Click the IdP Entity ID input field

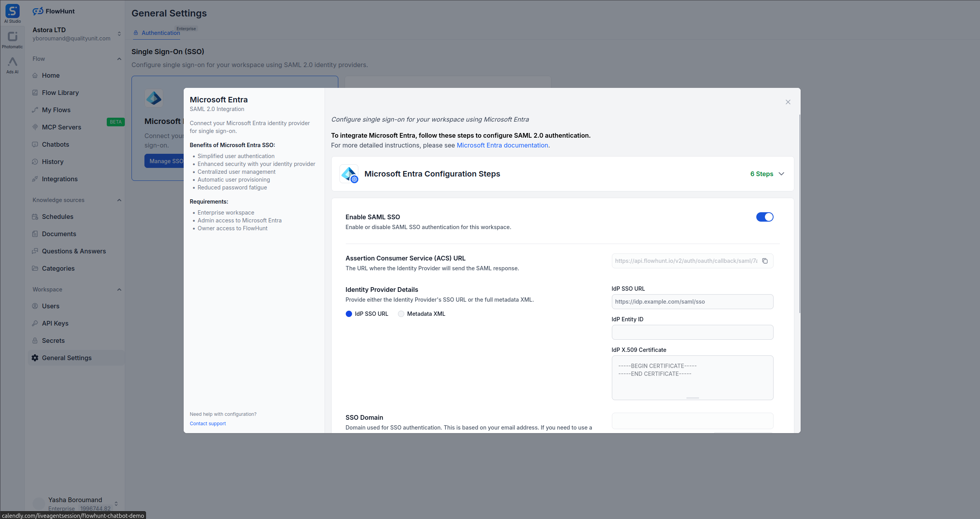(692, 332)
